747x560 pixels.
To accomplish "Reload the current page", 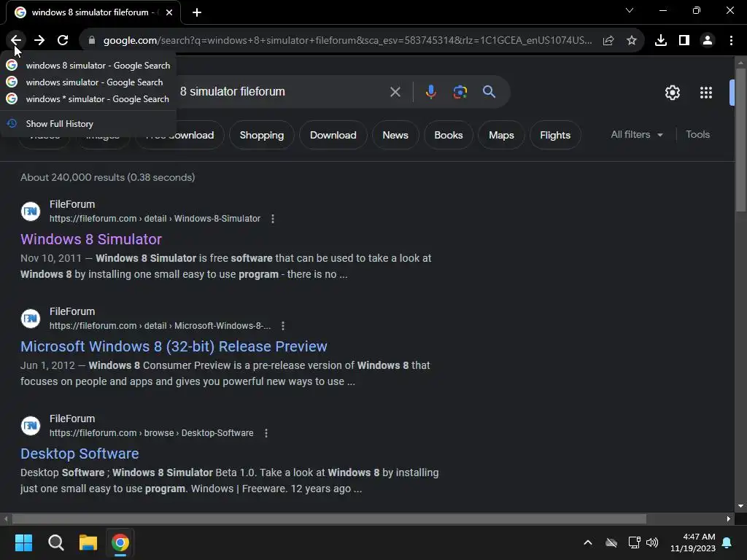I will click(x=63, y=41).
